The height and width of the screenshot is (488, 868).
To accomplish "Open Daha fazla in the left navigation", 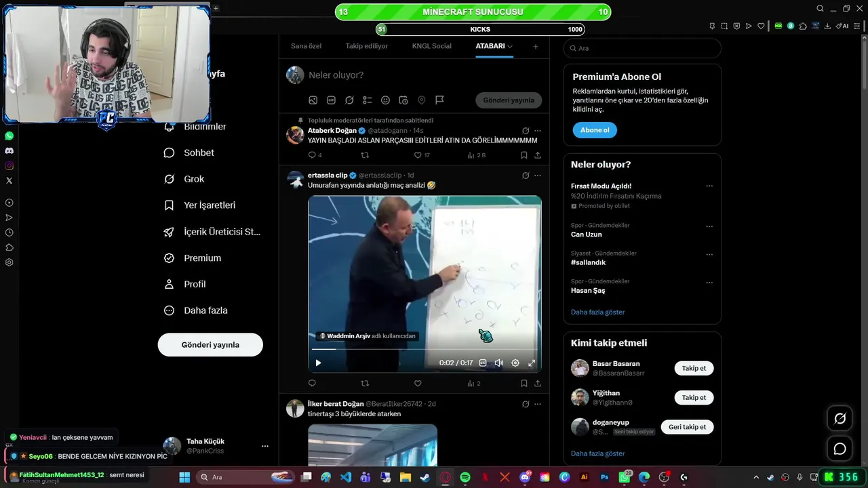I will click(x=196, y=310).
